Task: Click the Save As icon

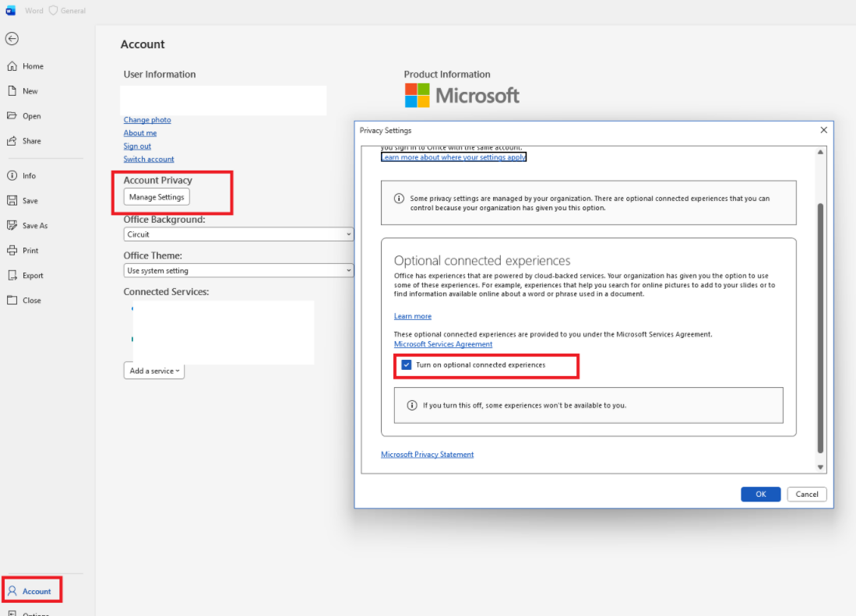Action: coord(12,225)
